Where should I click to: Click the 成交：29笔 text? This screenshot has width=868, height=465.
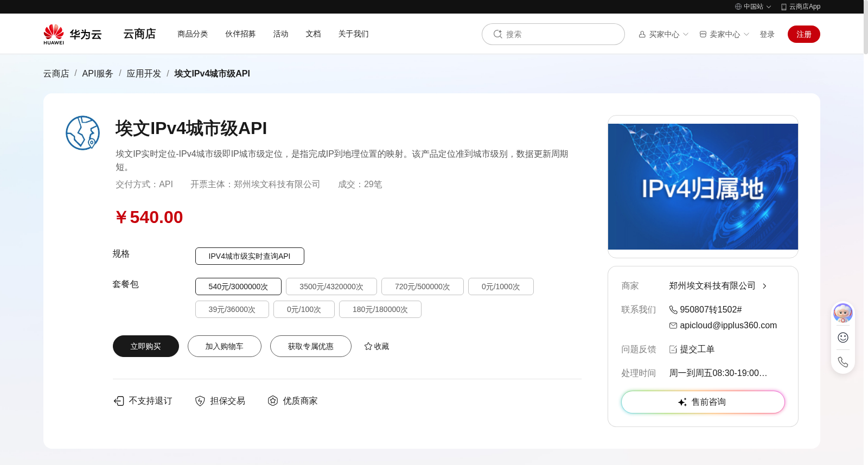tap(360, 184)
